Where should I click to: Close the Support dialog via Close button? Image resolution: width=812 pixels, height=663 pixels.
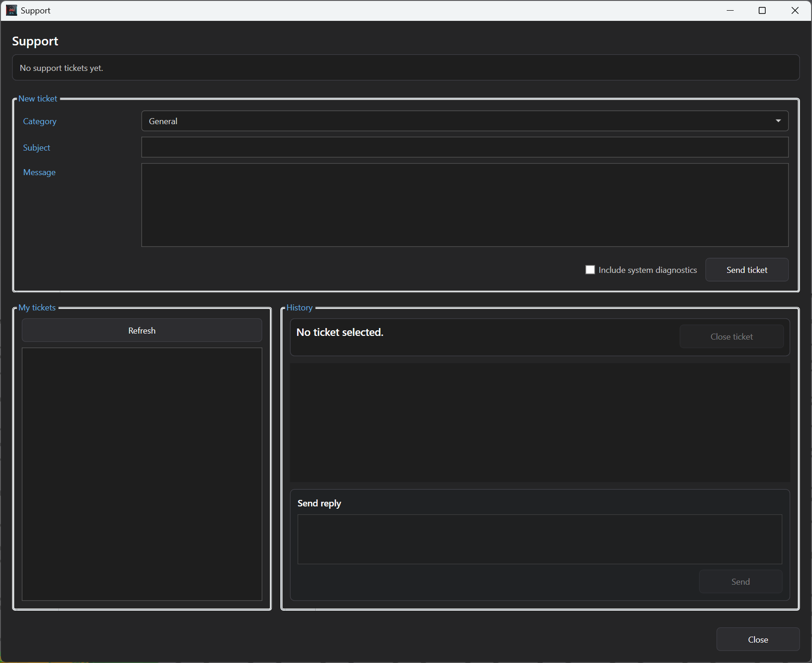point(758,639)
